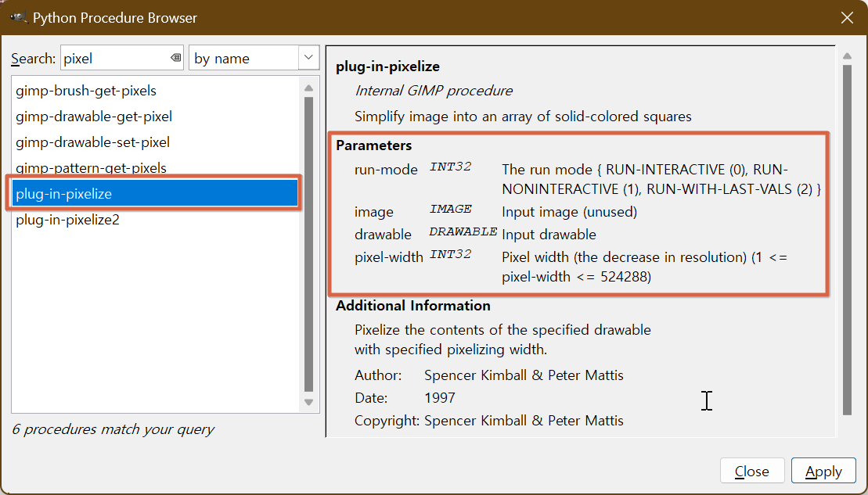Click the pixel-width parameter name

click(x=389, y=256)
